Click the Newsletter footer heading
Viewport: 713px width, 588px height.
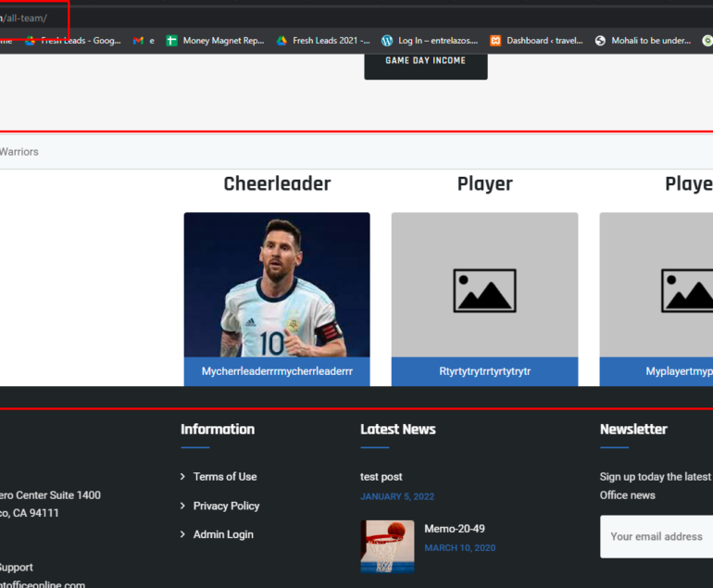click(x=633, y=430)
